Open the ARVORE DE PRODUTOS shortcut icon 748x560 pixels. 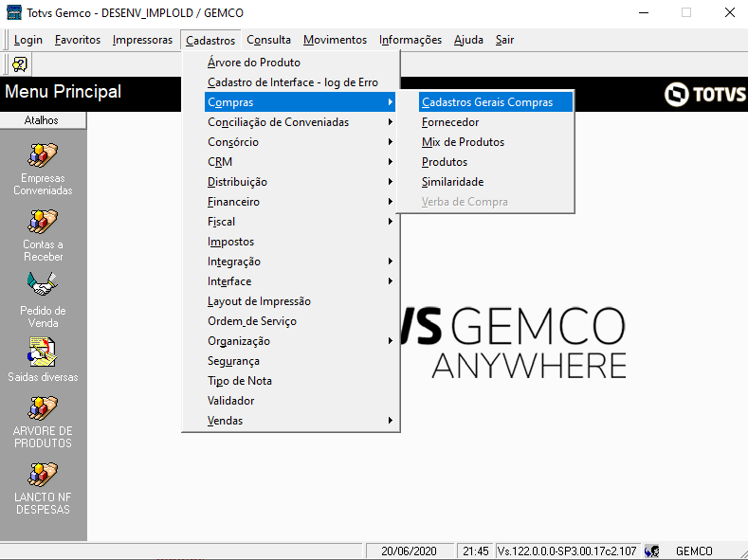pyautogui.click(x=43, y=408)
